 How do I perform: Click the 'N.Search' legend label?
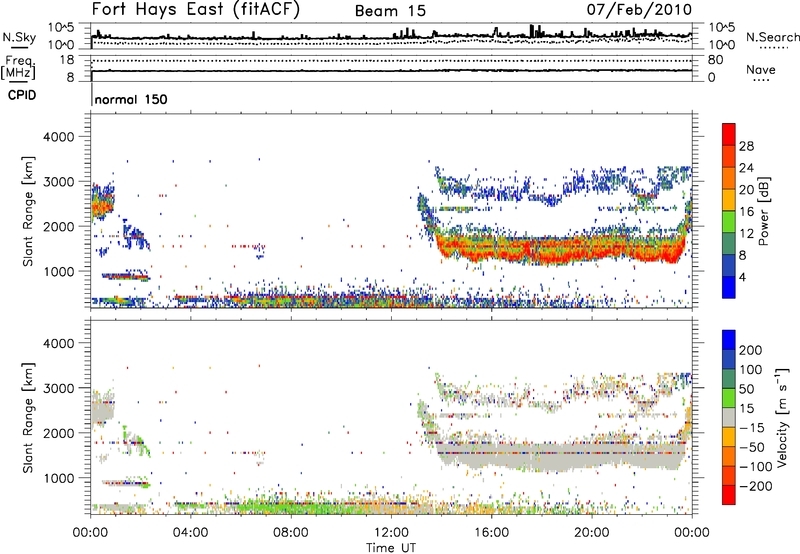pyautogui.click(x=772, y=37)
